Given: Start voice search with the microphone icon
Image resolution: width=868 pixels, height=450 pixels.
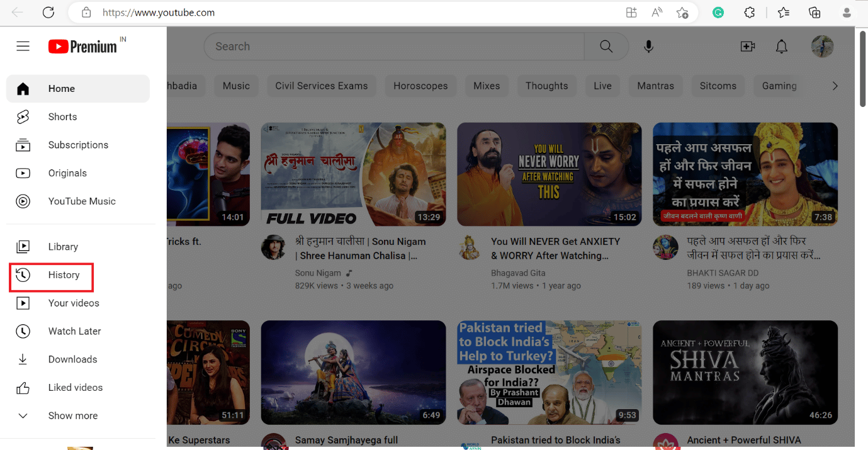Looking at the screenshot, I should click(648, 46).
